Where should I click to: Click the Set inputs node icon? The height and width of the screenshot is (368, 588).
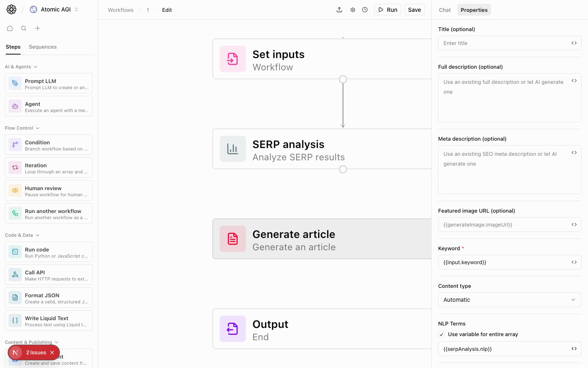pyautogui.click(x=233, y=59)
